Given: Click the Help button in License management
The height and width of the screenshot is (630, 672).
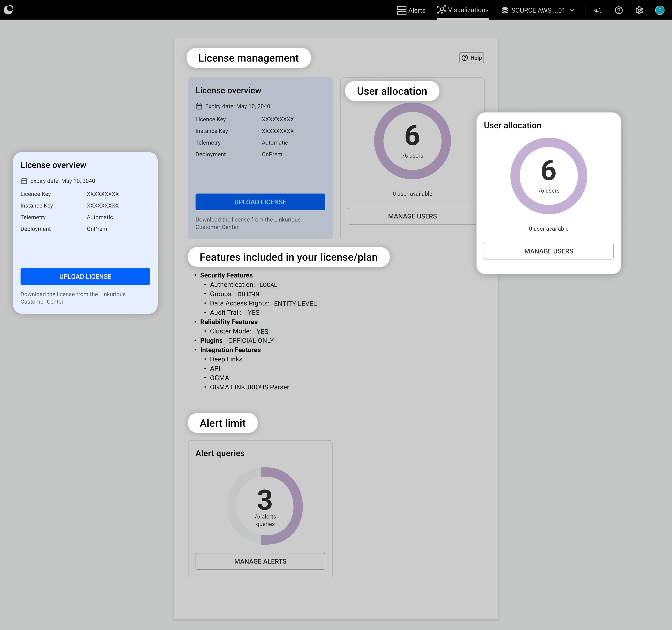Looking at the screenshot, I should 471,58.
